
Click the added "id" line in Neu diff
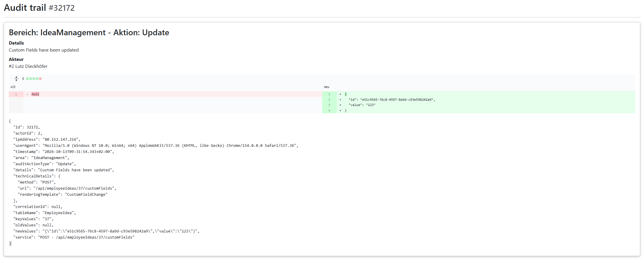392,100
